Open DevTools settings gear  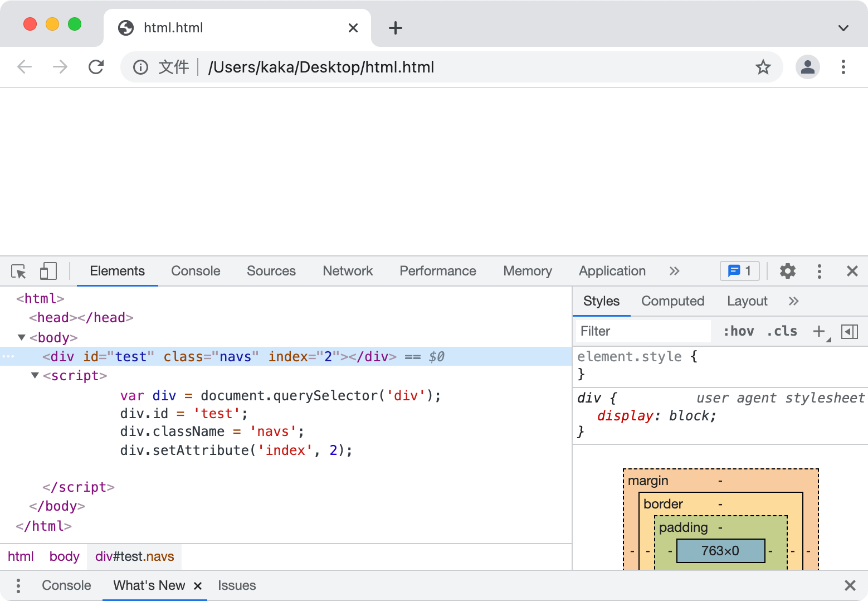click(x=787, y=271)
